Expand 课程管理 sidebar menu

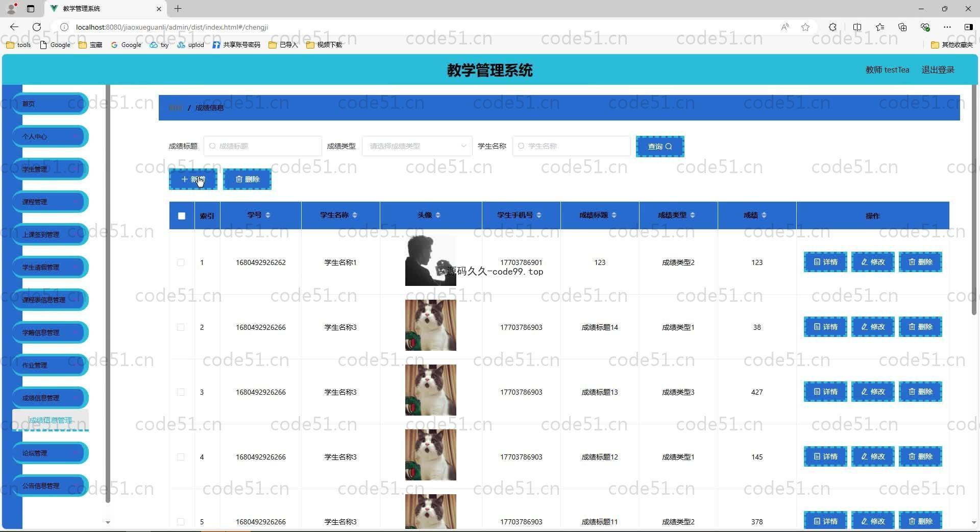tap(50, 202)
